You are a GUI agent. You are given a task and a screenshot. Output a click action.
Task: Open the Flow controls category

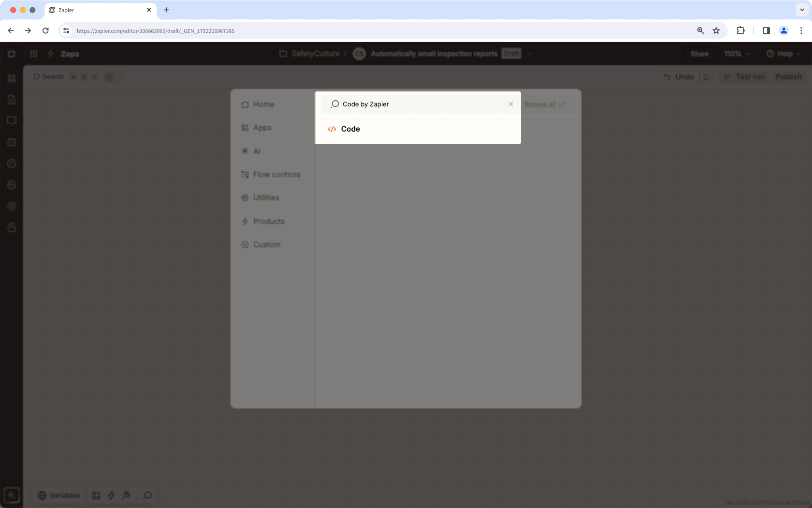coord(271,175)
